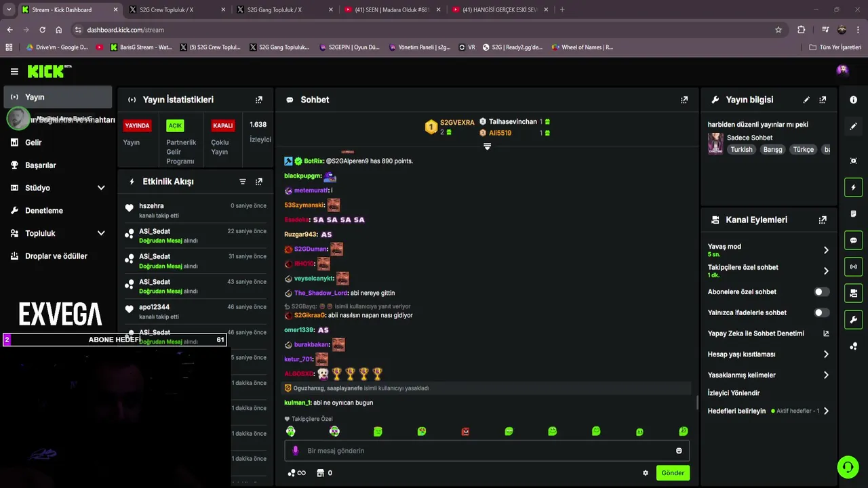Click chat user kulman_1
868x488 pixels.
tap(298, 403)
